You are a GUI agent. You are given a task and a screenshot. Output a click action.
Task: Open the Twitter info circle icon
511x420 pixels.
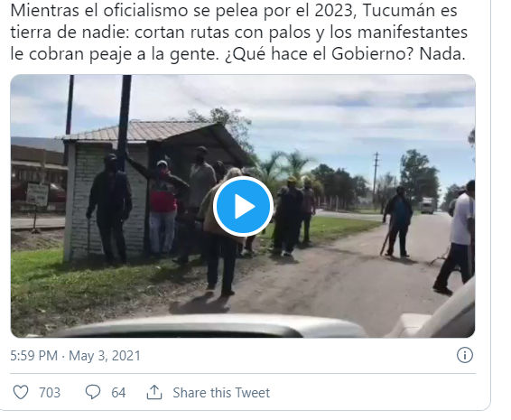(465, 355)
